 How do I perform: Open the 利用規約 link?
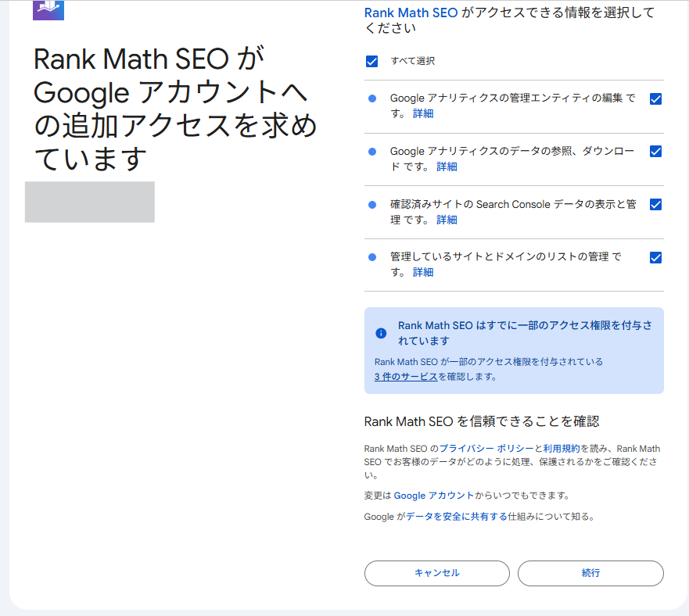point(562,449)
